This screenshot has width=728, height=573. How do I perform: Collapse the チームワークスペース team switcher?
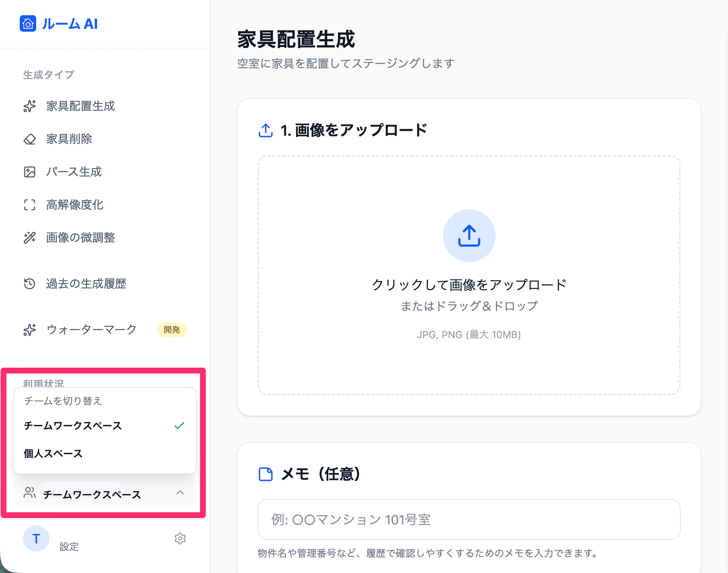(92, 494)
